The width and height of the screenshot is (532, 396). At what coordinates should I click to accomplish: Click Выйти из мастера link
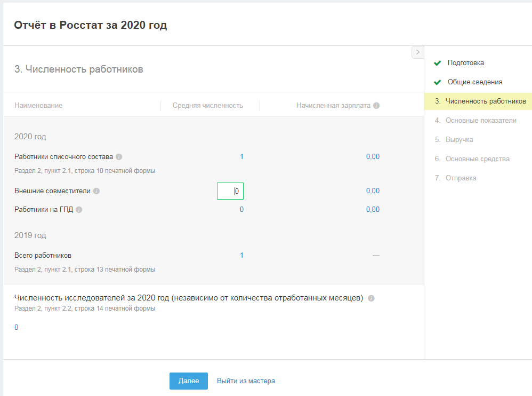click(246, 381)
